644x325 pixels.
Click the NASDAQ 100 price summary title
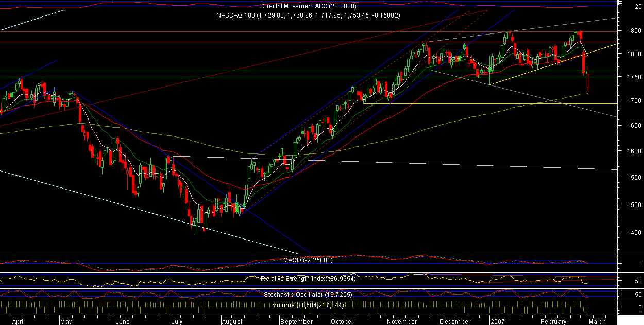point(308,15)
